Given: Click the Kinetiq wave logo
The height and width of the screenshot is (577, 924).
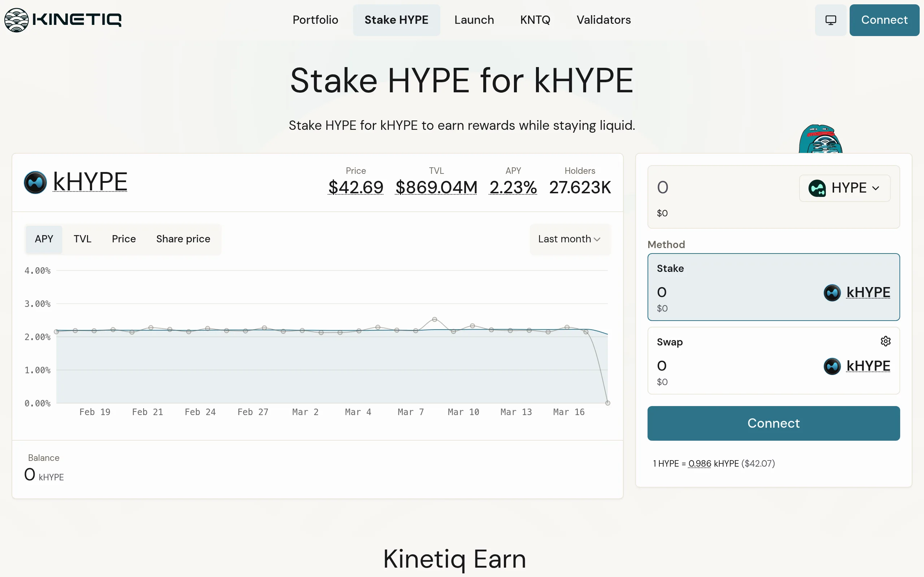Looking at the screenshot, I should pos(16,19).
